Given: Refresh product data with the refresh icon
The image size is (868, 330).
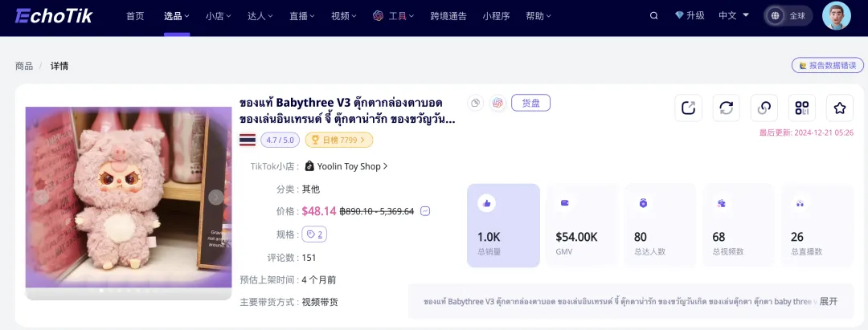Looking at the screenshot, I should click(x=727, y=108).
